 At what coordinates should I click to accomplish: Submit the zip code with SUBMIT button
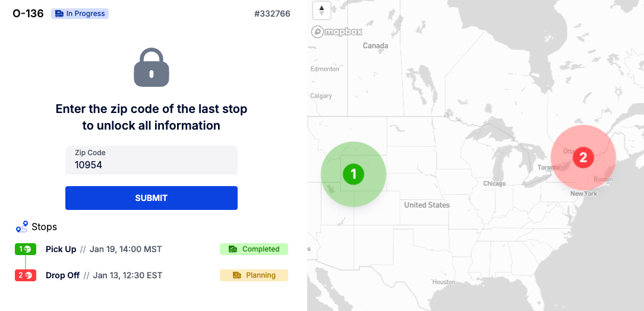tap(151, 198)
